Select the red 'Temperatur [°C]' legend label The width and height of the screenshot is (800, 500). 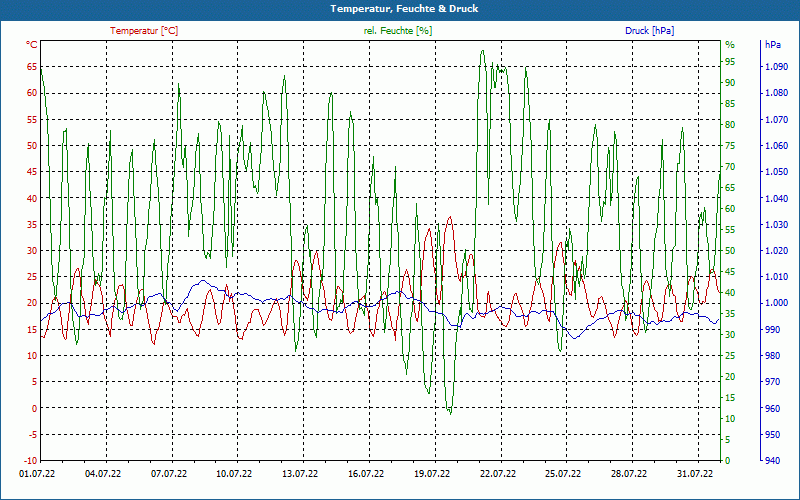[x=144, y=31]
